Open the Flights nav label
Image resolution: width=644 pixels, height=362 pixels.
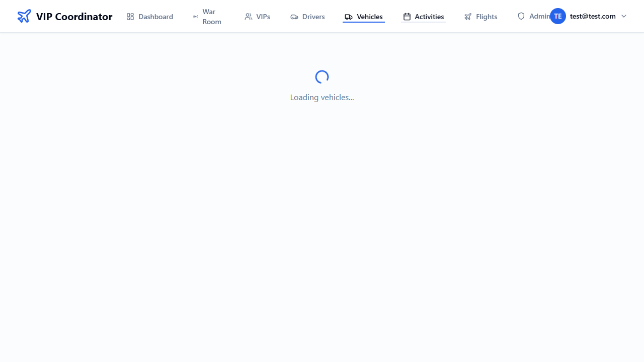487,17
